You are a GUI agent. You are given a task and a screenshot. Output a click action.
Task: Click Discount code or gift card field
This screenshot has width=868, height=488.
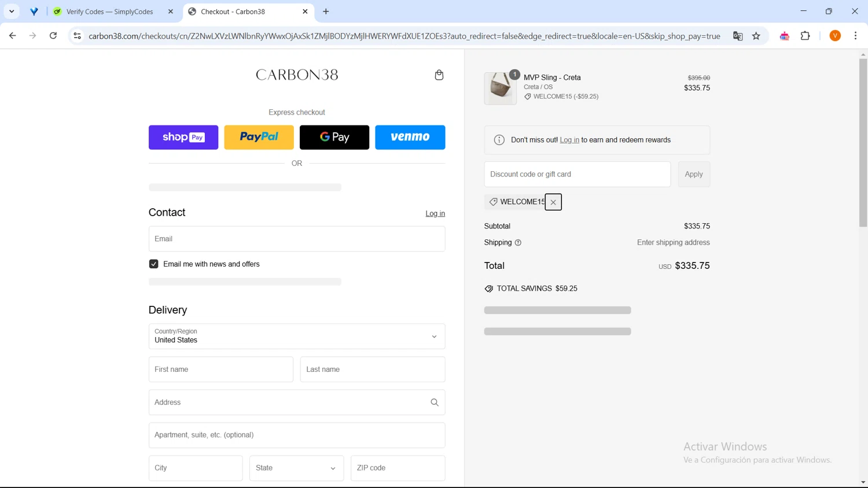click(x=578, y=175)
